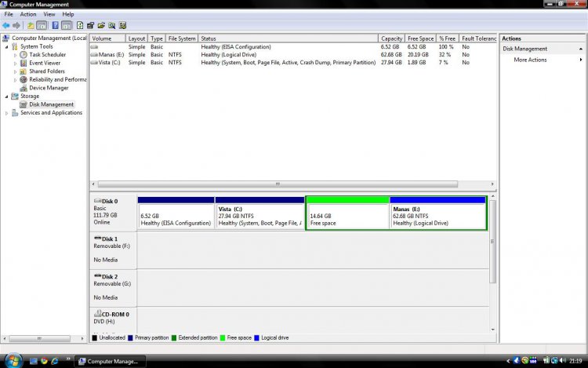
Task: Open the Help menu
Action: tap(68, 14)
